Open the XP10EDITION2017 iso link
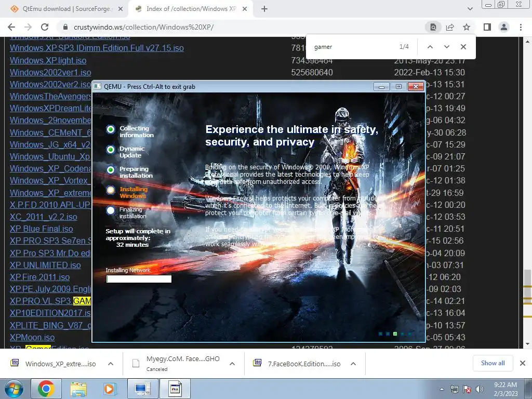Image resolution: width=532 pixels, height=399 pixels. coord(50,313)
